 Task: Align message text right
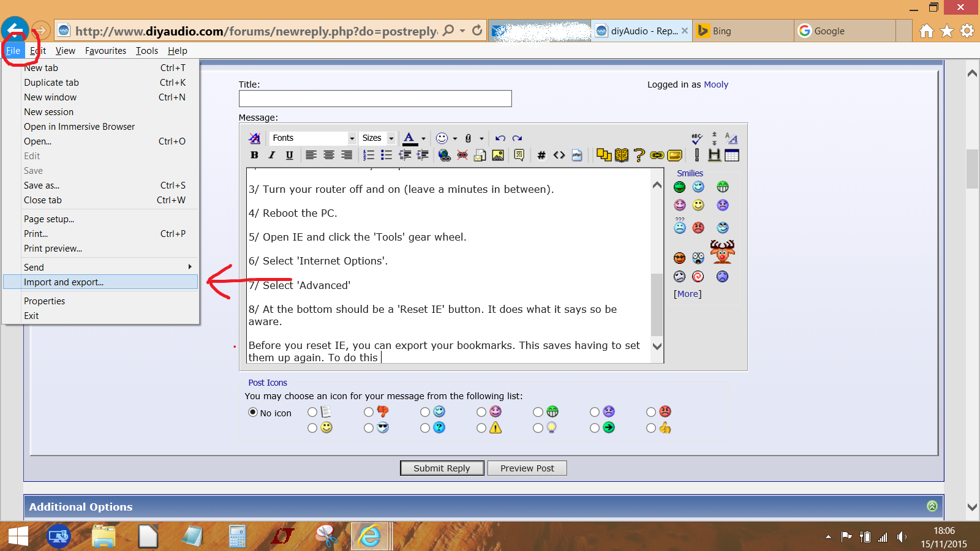click(x=347, y=156)
